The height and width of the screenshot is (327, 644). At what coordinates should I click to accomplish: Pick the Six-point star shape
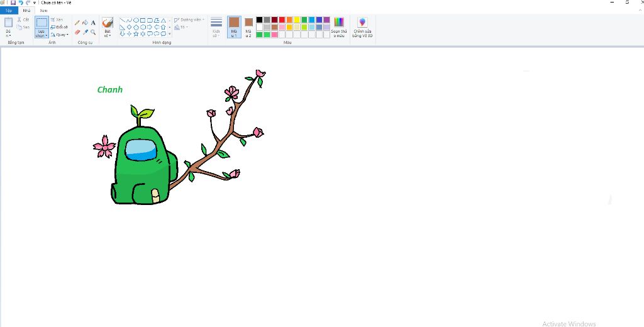coord(143,34)
